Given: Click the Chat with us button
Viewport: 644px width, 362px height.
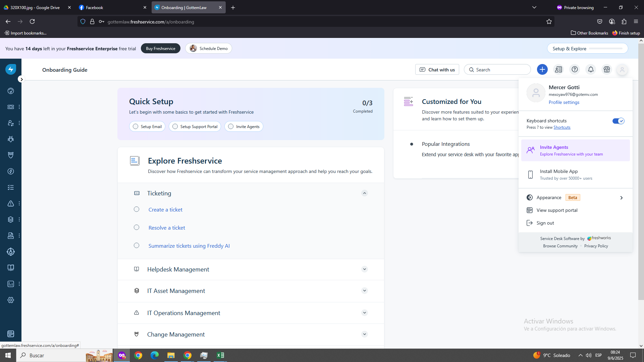Looking at the screenshot, I should point(437,69).
